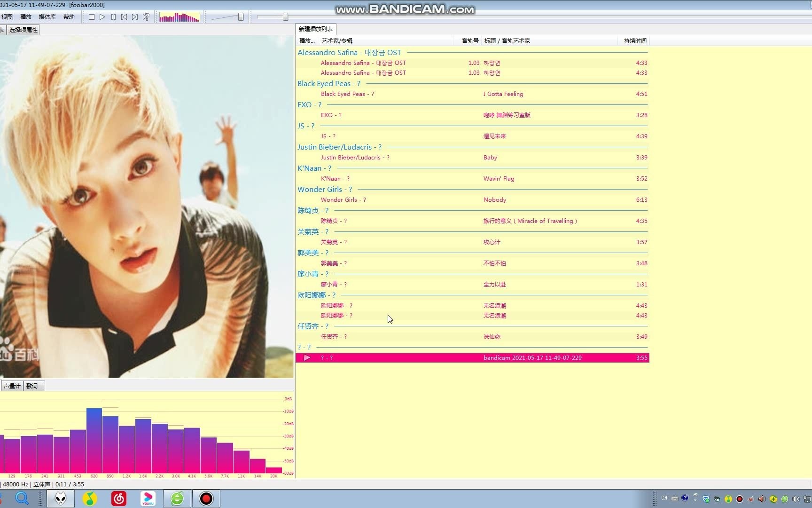
Task: Click the spectrum visualization panel
Action: click(147, 436)
